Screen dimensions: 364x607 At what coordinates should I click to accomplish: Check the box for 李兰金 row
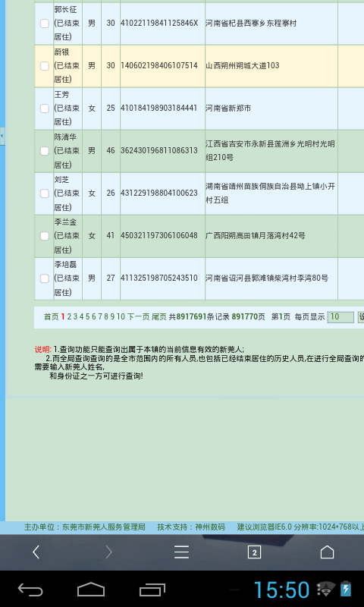coord(45,236)
